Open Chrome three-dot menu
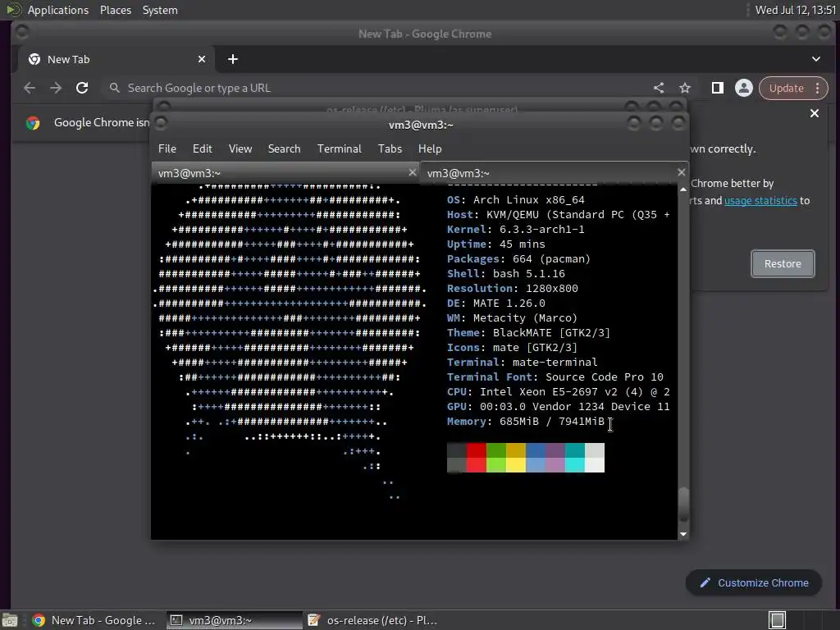This screenshot has width=840, height=630. coord(817,88)
